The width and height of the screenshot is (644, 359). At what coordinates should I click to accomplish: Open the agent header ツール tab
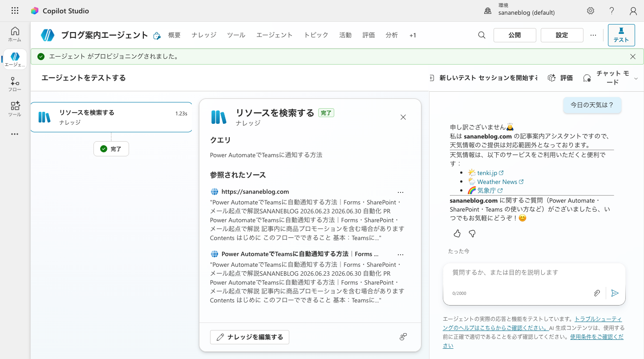[236, 35]
